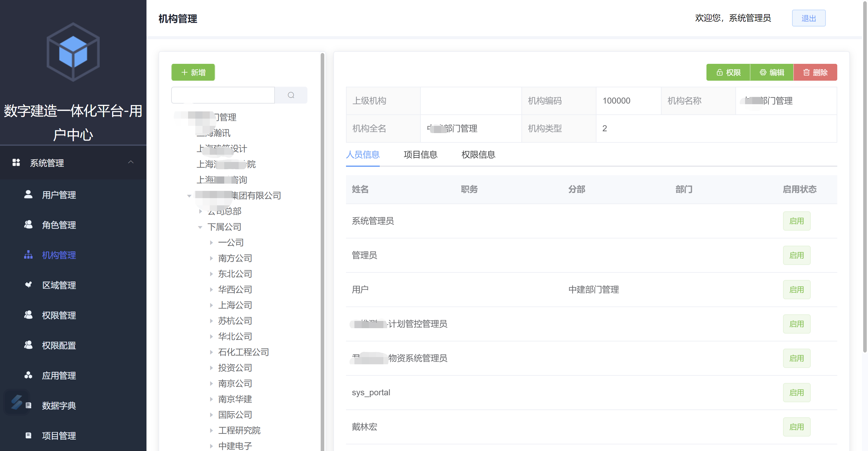Open 权限管理 in the sidebar
Screen dimensions: 868x451
[59, 315]
